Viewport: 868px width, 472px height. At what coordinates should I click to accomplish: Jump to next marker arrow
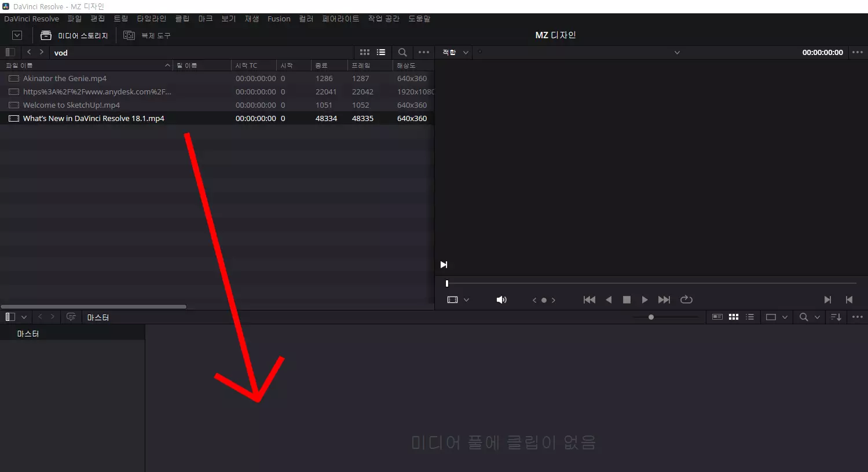(554, 300)
